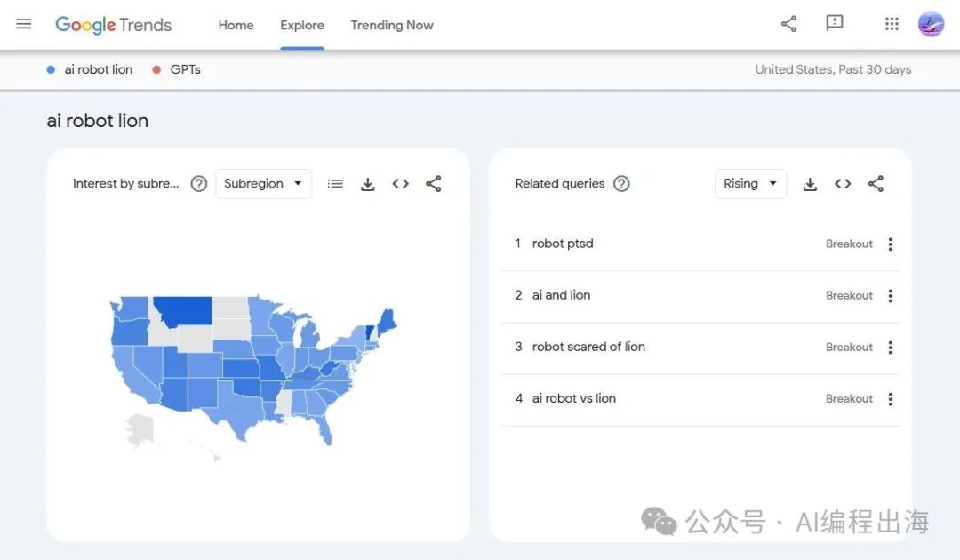The width and height of the screenshot is (960, 560).
Task: Click the "ai robot vs lion" query
Action: [573, 398]
